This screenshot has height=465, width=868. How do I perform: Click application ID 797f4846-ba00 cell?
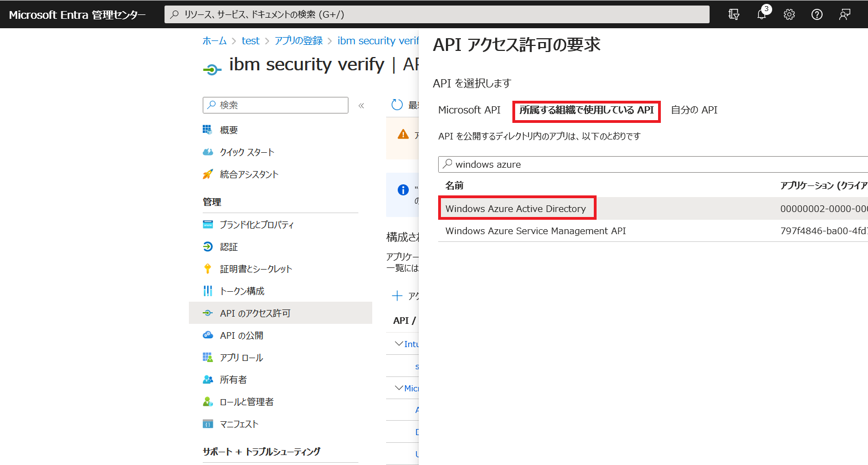tap(824, 231)
